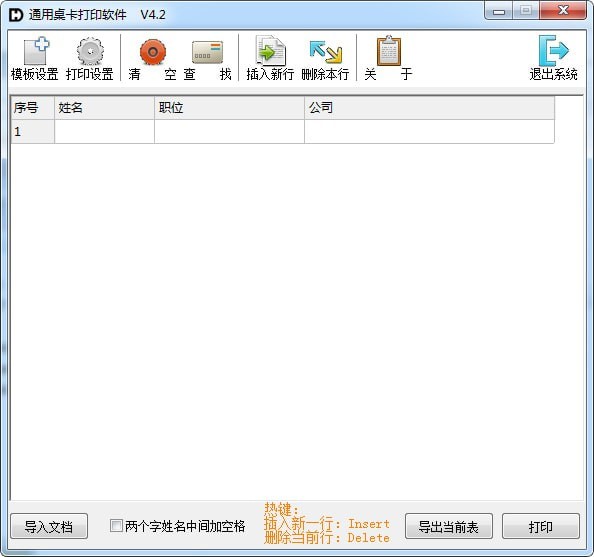
Task: Select the 公司 column header
Action: 429,108
